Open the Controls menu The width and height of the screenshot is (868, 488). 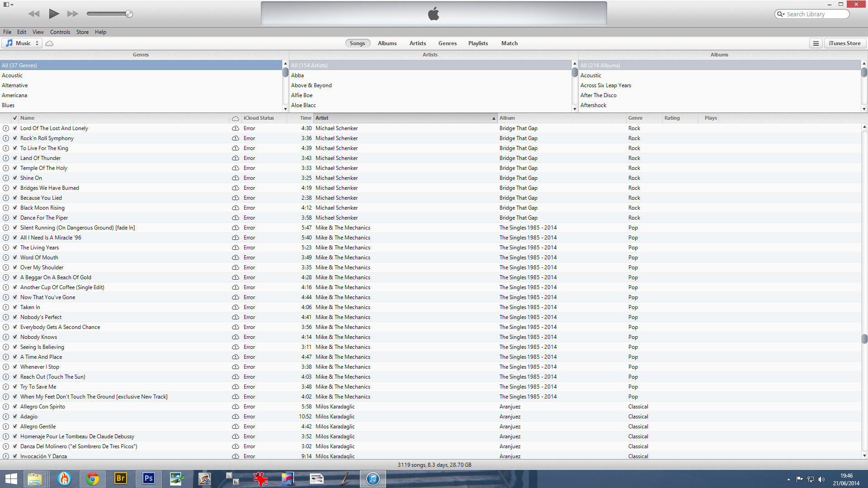pos(60,32)
